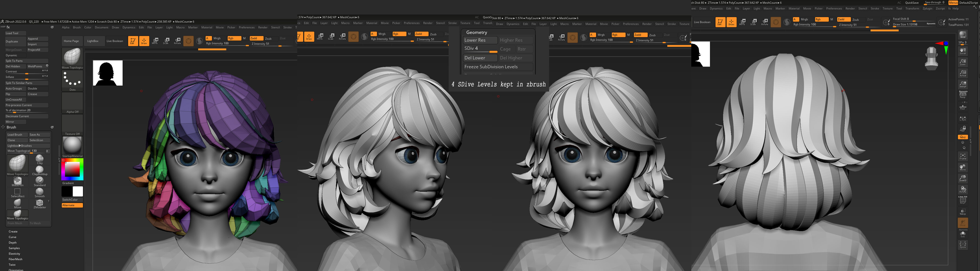Pick the Smooth brush
This screenshot has width=980, height=271.
coord(40,193)
